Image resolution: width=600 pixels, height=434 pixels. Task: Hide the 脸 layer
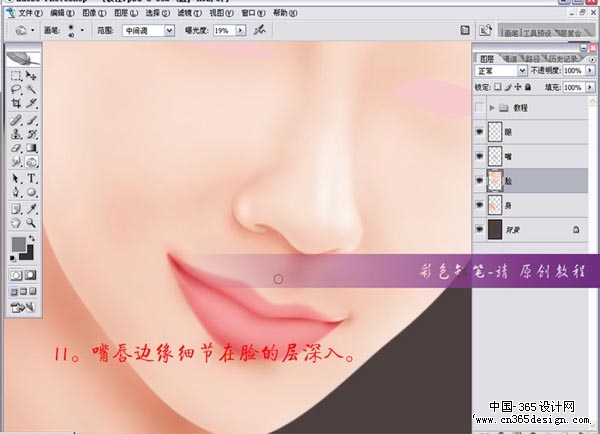click(x=479, y=180)
